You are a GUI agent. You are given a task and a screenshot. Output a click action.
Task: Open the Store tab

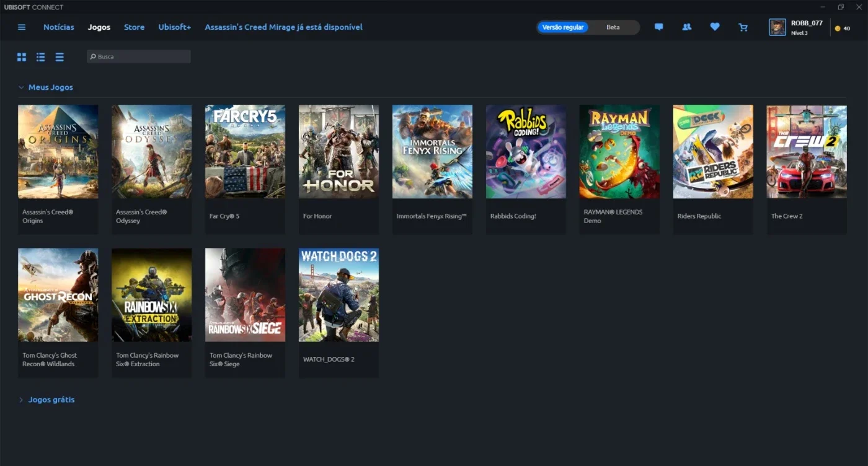click(134, 27)
